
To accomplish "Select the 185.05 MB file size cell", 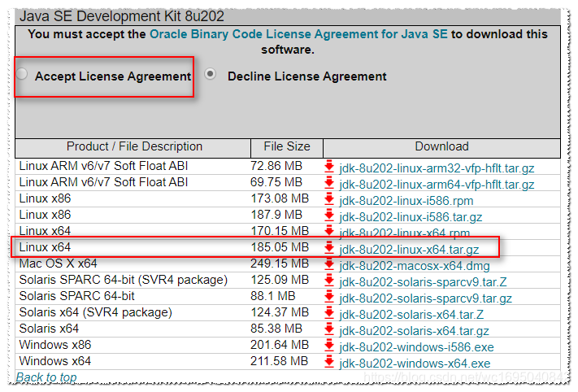I will coord(280,247).
